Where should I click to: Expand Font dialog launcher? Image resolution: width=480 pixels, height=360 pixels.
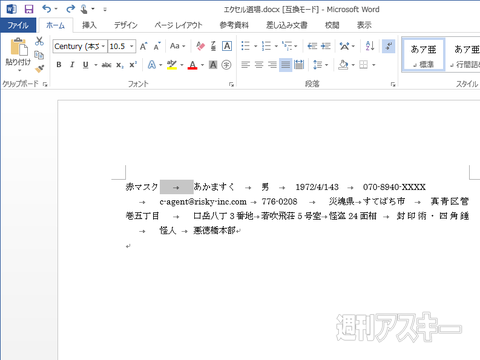[x=231, y=85]
